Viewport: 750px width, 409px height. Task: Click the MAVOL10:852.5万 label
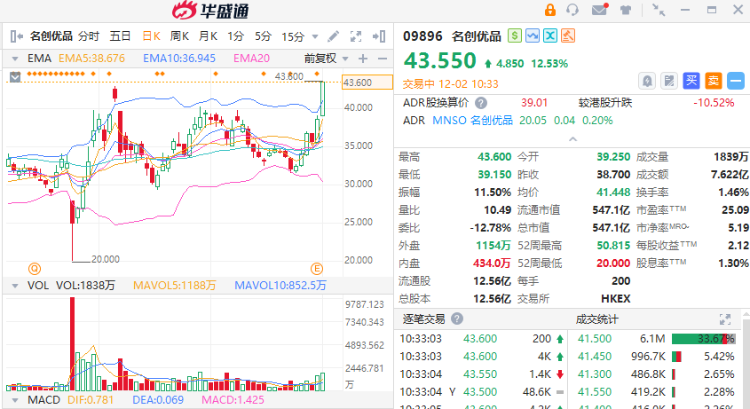[280, 286]
